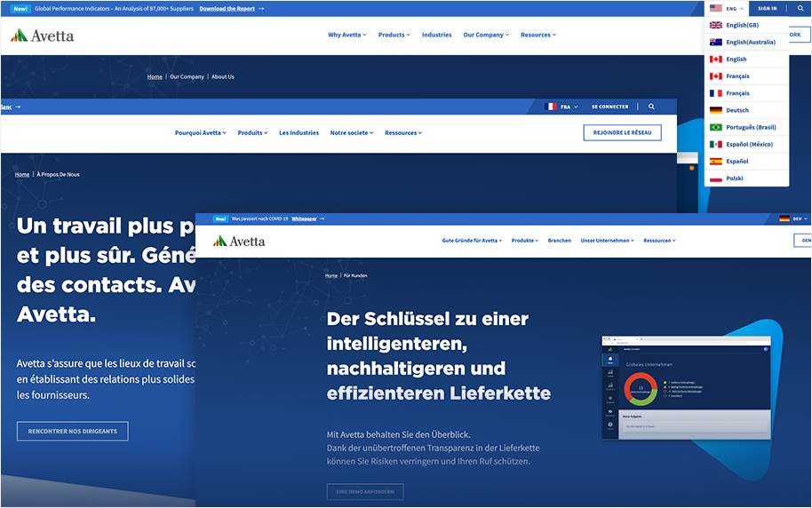The height and width of the screenshot is (508, 812).
Task: Expand Produits menu in French site
Action: [252, 133]
